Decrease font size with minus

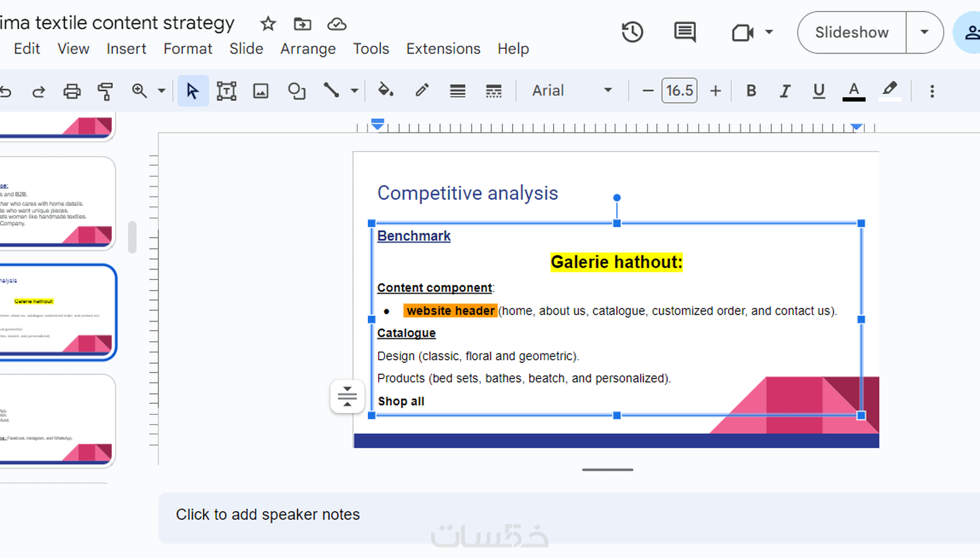pyautogui.click(x=647, y=91)
